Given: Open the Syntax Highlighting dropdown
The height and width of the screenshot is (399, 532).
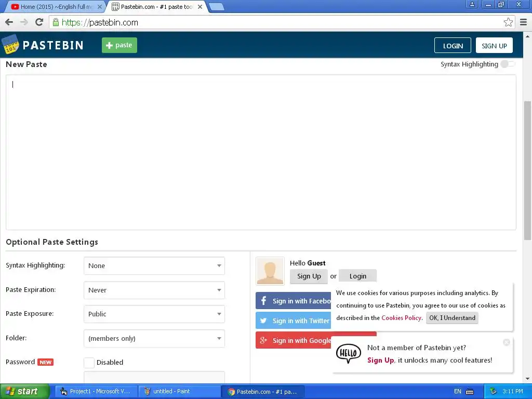Looking at the screenshot, I should click(154, 265).
